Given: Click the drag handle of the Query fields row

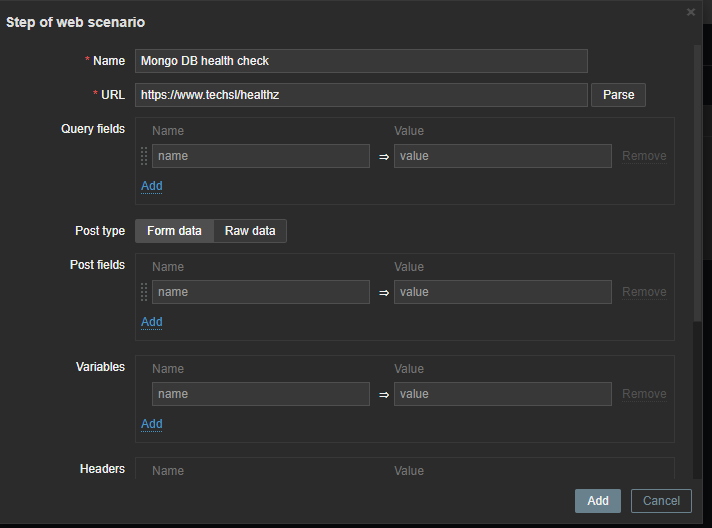Looking at the screenshot, I should coord(144,156).
